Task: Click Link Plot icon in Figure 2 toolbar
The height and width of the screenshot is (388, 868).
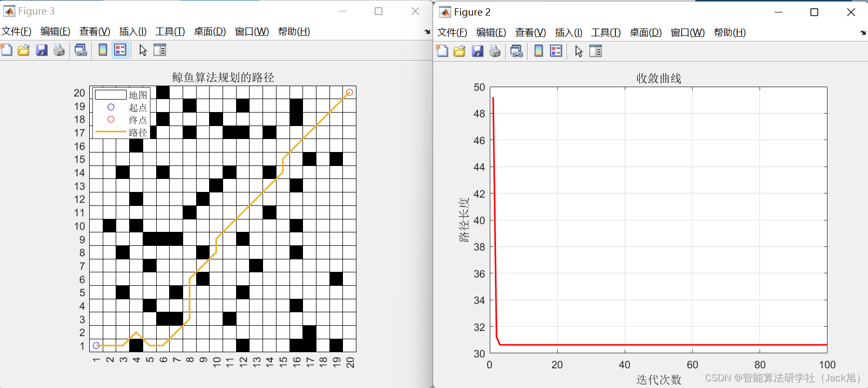Action: tap(517, 51)
